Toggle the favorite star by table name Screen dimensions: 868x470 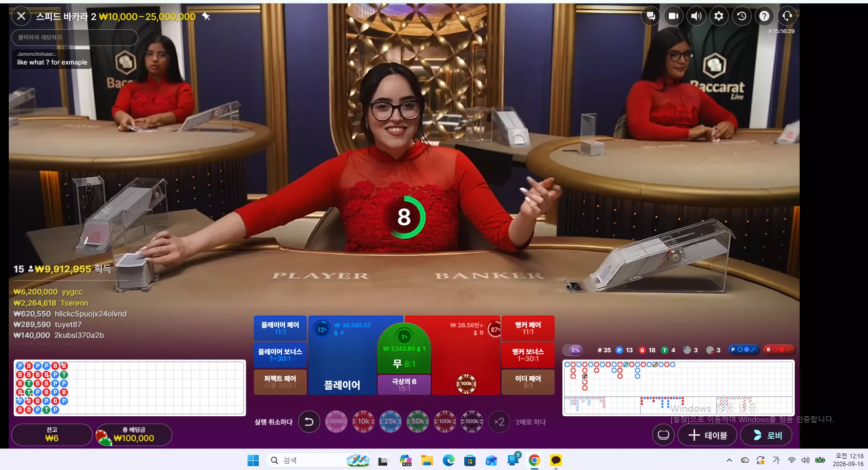coord(206,17)
